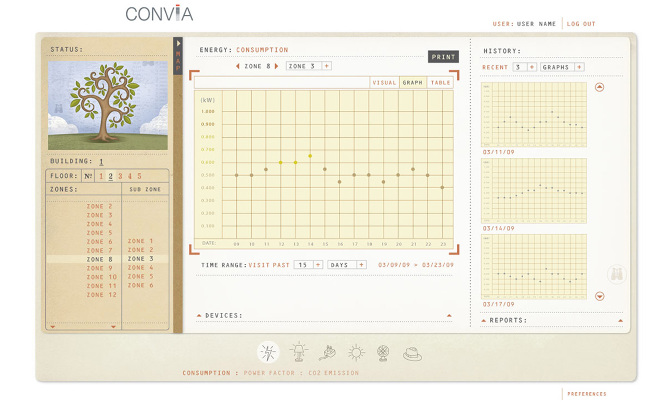Open the desk fan icon
Screen dimensions: 670x414
coord(383,353)
